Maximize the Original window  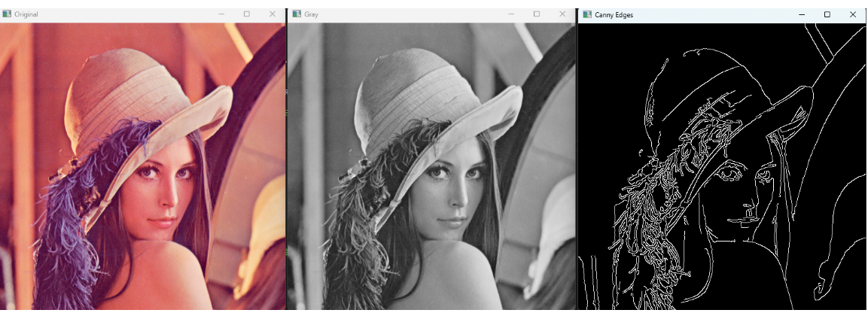tap(247, 14)
